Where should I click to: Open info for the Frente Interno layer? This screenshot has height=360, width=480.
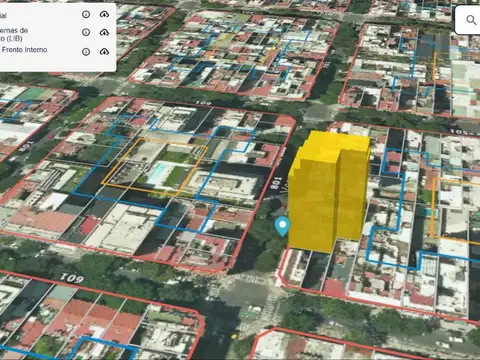pyautogui.click(x=86, y=52)
